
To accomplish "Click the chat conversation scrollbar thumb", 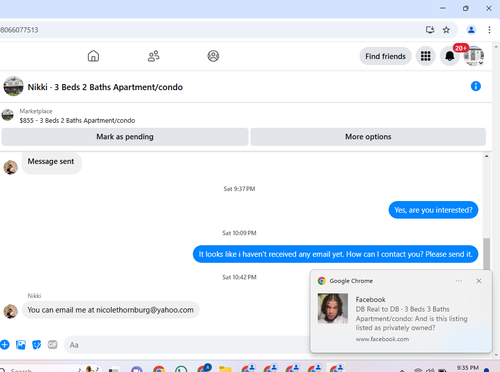I will (487, 254).
